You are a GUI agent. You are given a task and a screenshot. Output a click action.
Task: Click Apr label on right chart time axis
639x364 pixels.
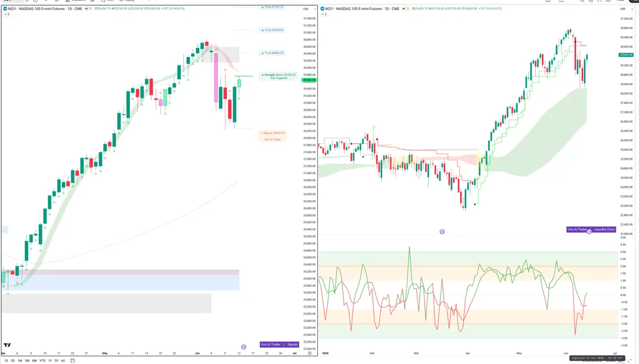click(467, 353)
